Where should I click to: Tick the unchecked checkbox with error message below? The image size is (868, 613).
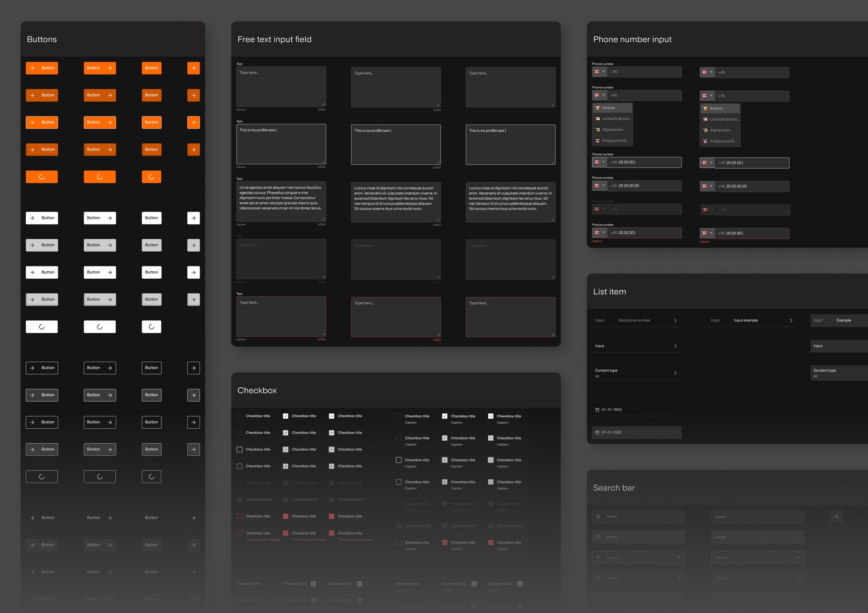click(x=239, y=533)
